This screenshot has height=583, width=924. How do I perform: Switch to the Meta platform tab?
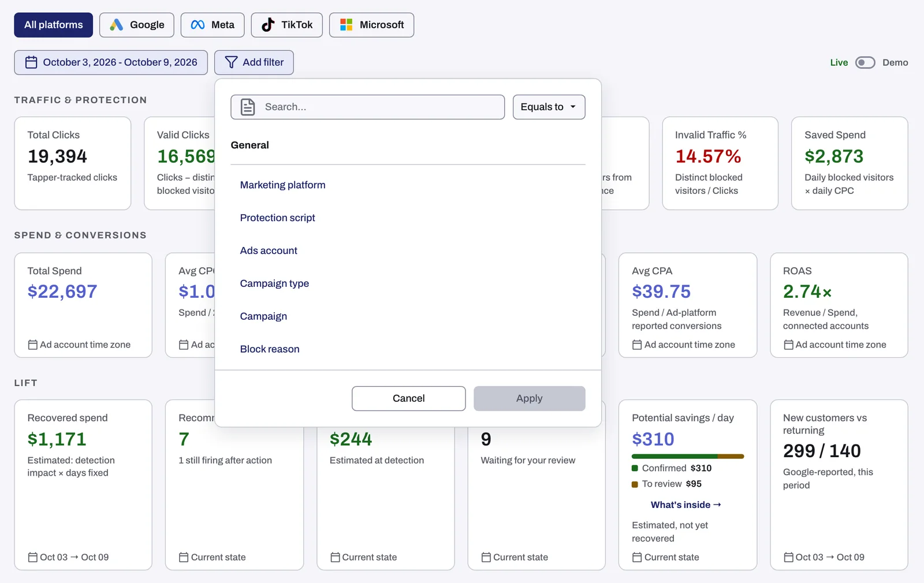[213, 25]
